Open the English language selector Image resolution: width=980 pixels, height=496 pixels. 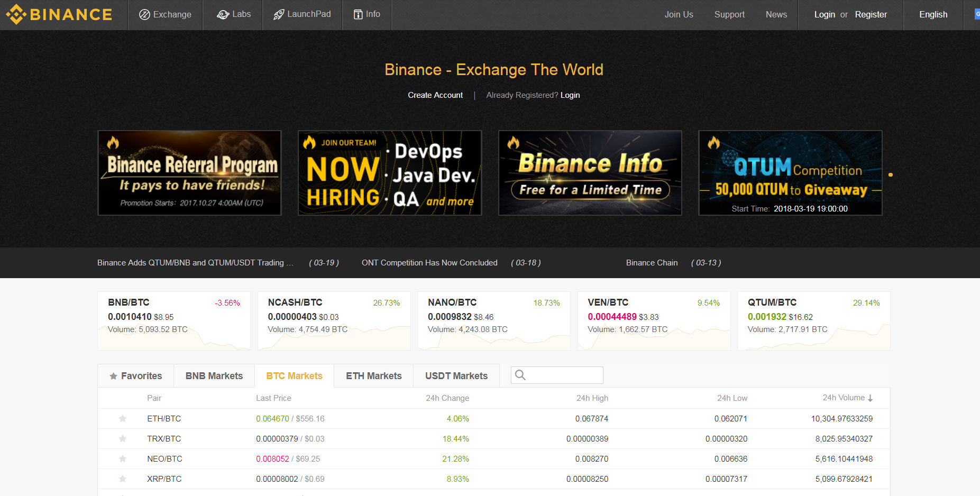(933, 15)
